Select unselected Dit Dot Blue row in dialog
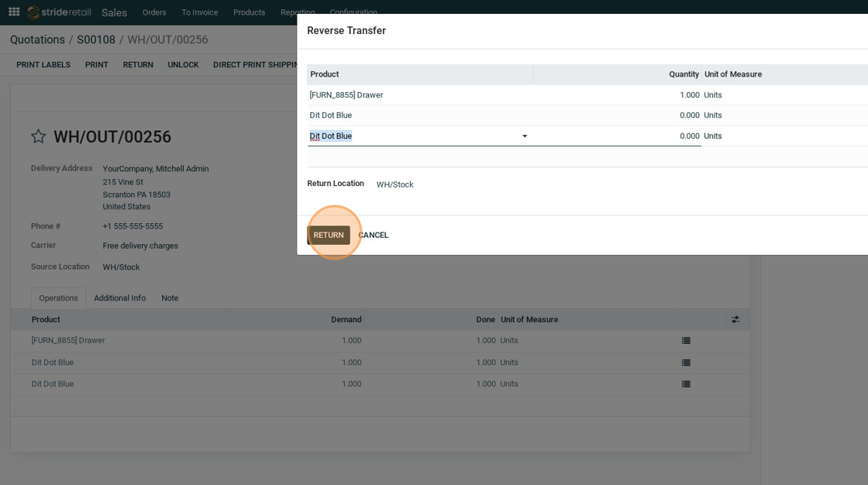868x485 pixels. click(587, 115)
